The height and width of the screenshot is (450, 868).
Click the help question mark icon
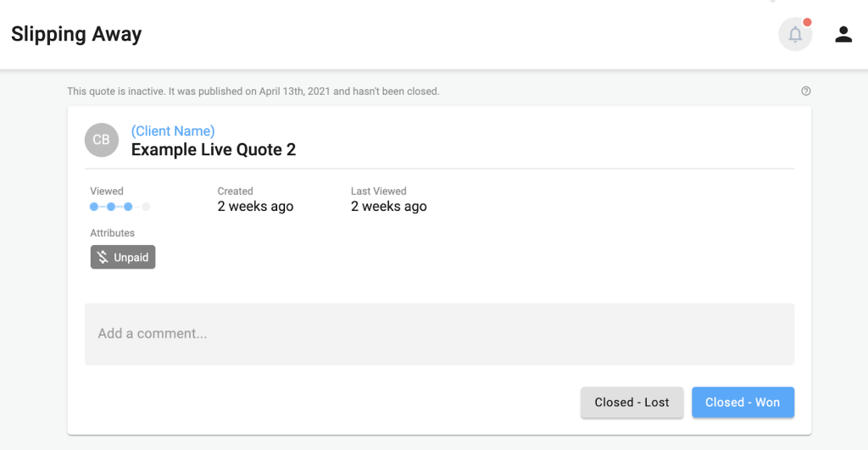pos(806,92)
